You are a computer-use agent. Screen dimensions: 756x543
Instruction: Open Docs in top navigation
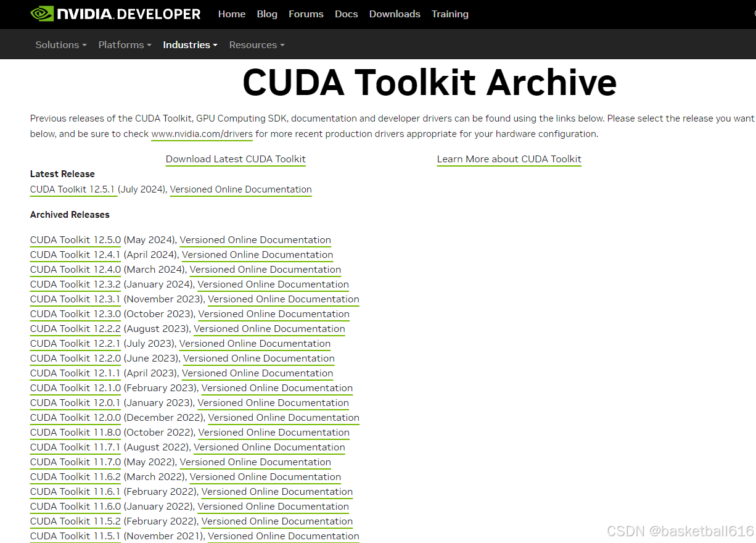[347, 14]
